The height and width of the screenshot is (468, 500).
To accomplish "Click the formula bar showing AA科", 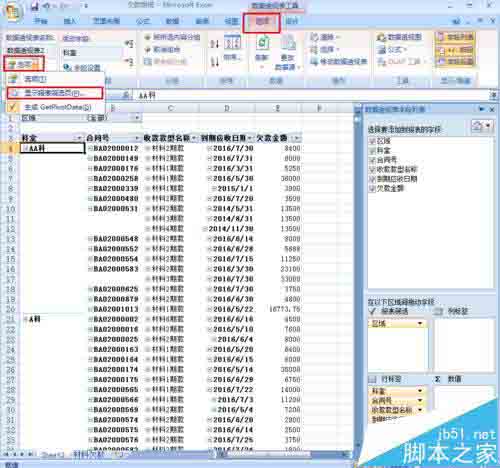I will [x=313, y=96].
